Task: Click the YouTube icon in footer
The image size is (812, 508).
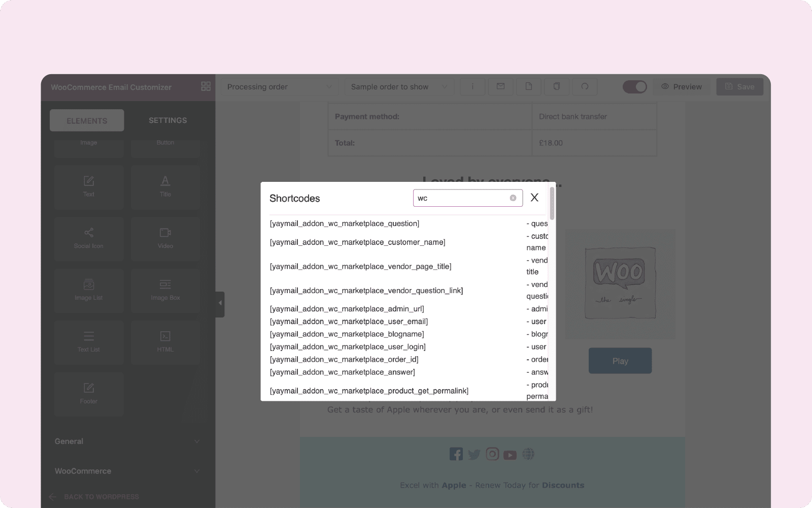Action: [510, 455]
